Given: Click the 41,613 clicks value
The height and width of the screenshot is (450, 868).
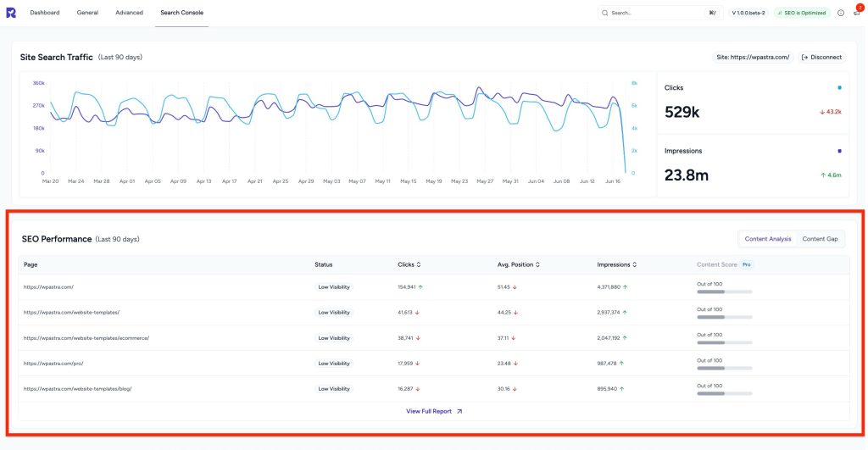Looking at the screenshot, I should [405, 313].
